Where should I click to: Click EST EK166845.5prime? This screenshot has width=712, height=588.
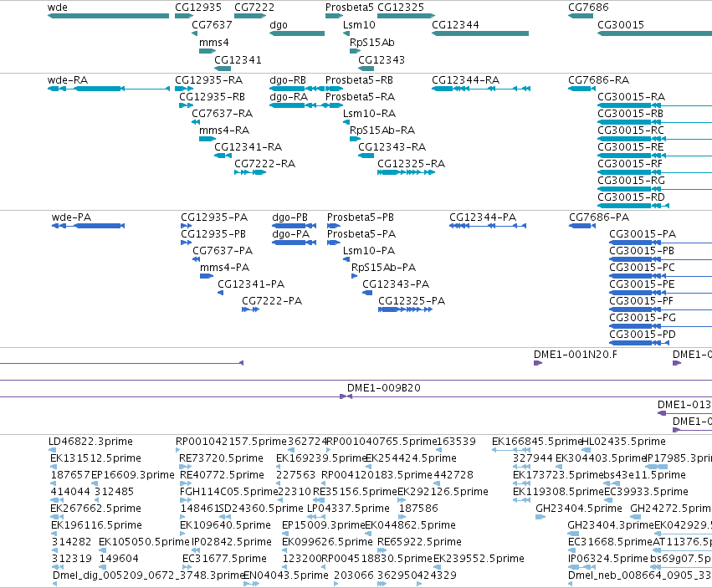(x=511, y=450)
